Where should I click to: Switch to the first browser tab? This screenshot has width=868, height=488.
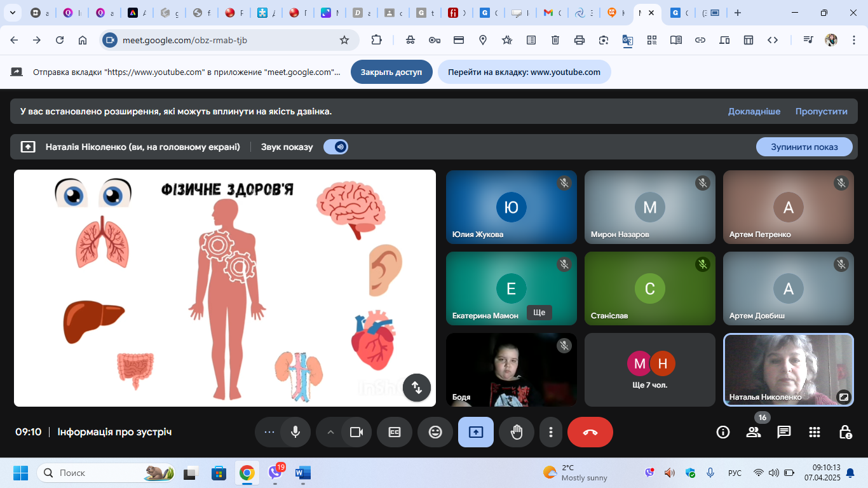tap(39, 13)
